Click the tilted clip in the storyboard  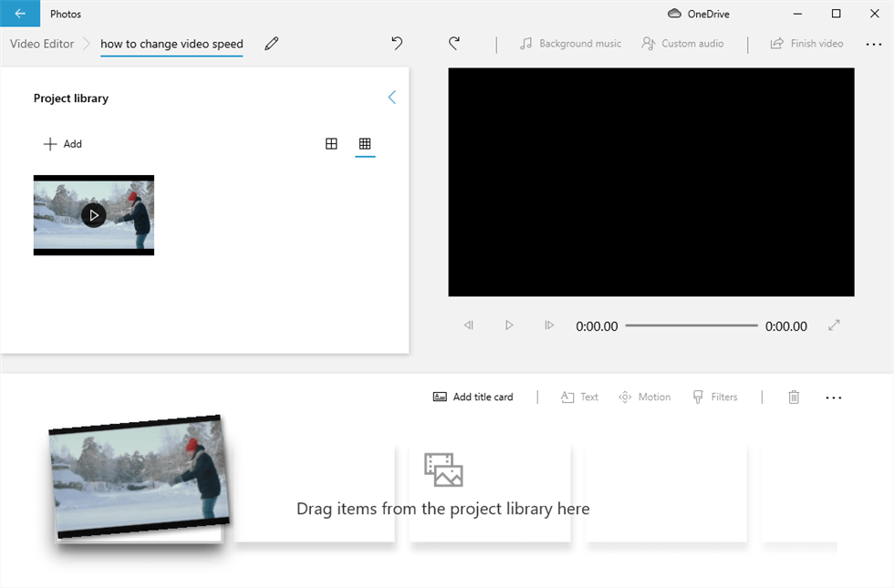(x=140, y=478)
